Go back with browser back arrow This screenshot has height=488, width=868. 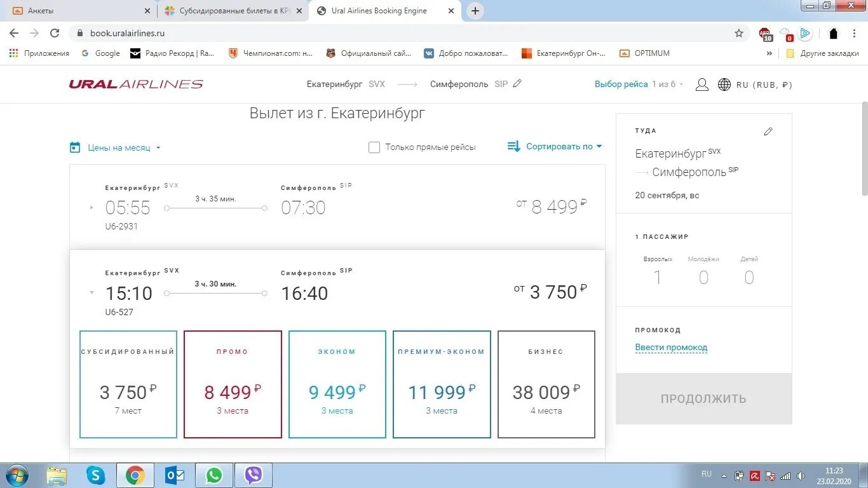(x=14, y=33)
